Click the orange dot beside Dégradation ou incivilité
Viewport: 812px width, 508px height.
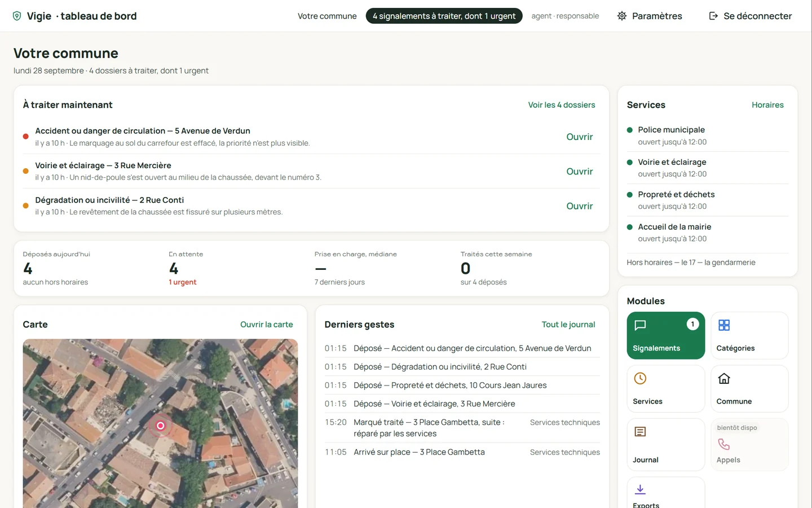click(x=25, y=205)
